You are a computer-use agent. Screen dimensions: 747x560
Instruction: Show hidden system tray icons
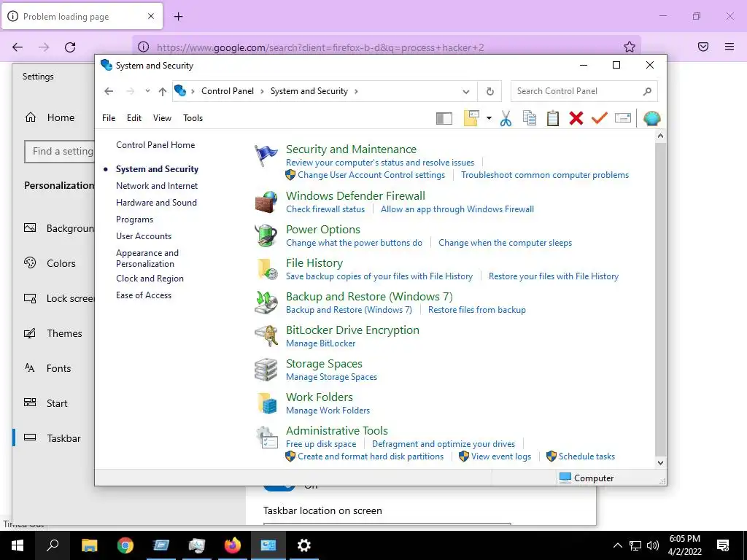(617, 545)
